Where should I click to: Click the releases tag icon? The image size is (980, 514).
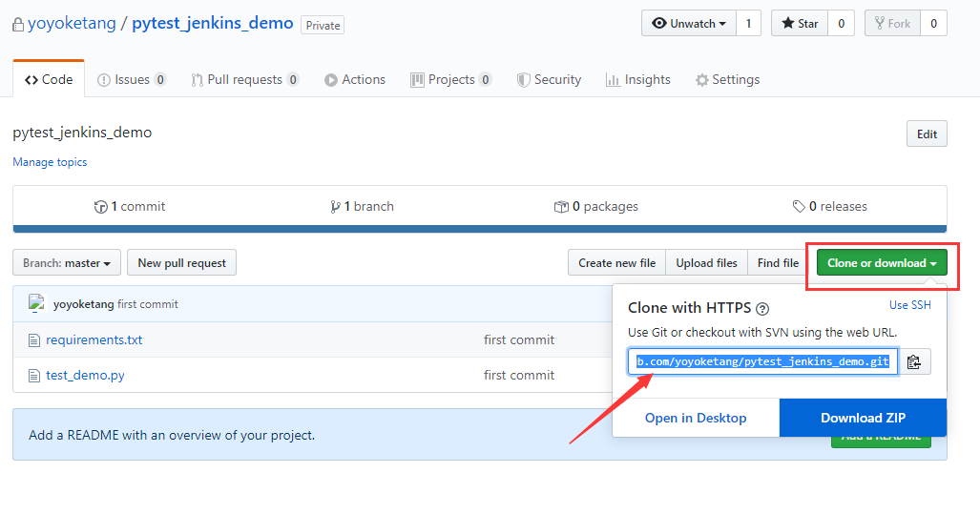coord(799,207)
